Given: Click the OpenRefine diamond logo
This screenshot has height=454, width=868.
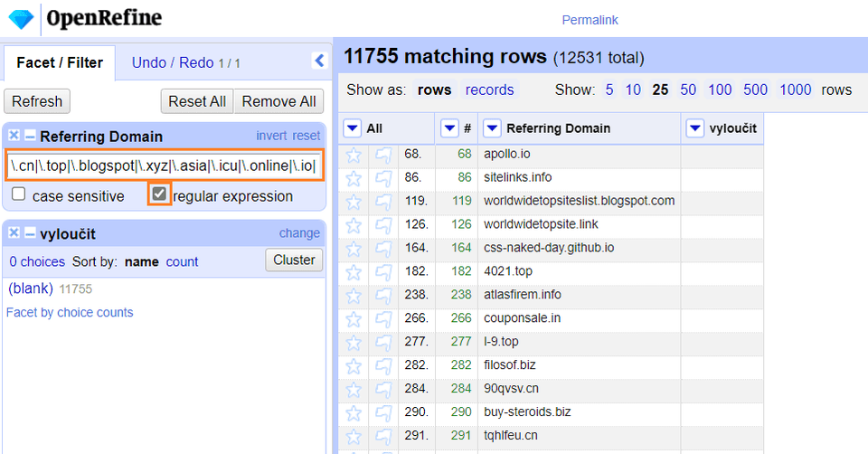Looking at the screenshot, I should pos(20,18).
